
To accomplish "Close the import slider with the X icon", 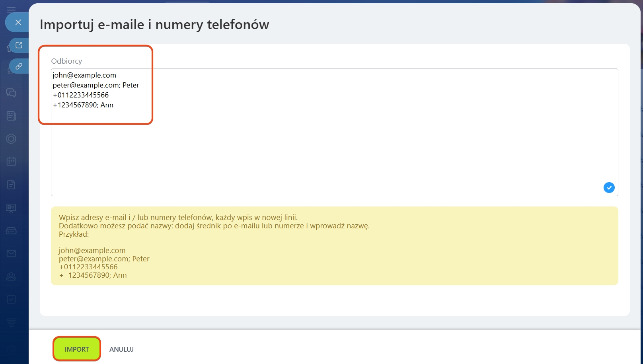I will (18, 22).
